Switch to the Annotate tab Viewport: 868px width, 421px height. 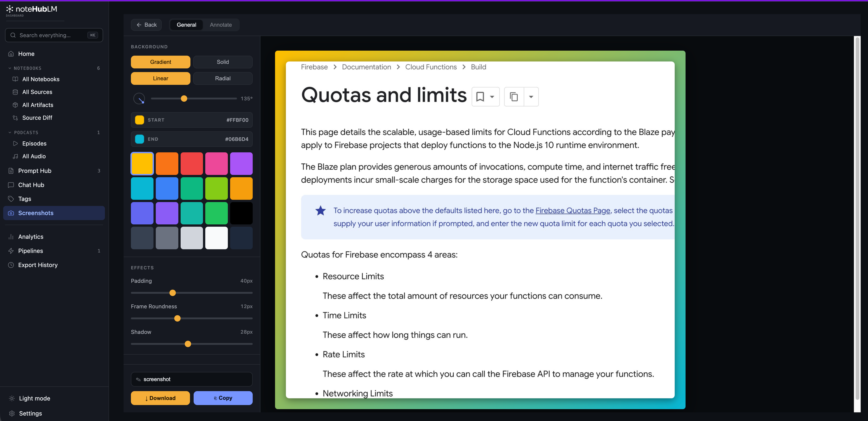[221, 25]
